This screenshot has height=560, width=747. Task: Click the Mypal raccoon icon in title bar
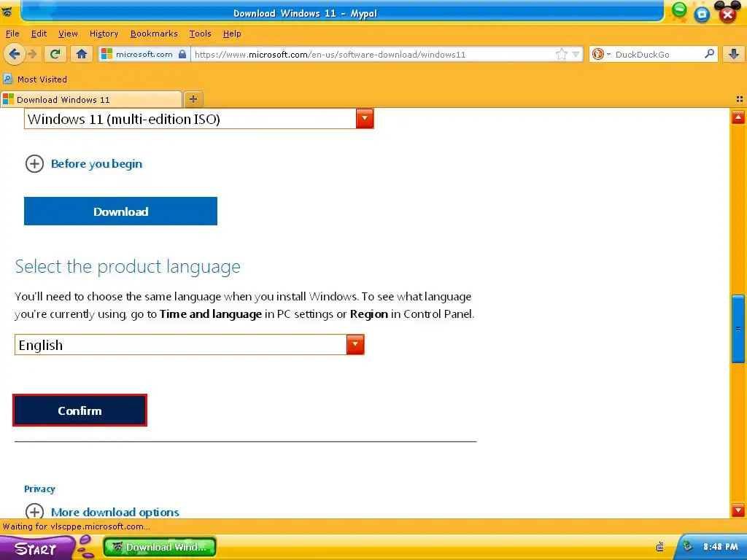[x=7, y=12]
